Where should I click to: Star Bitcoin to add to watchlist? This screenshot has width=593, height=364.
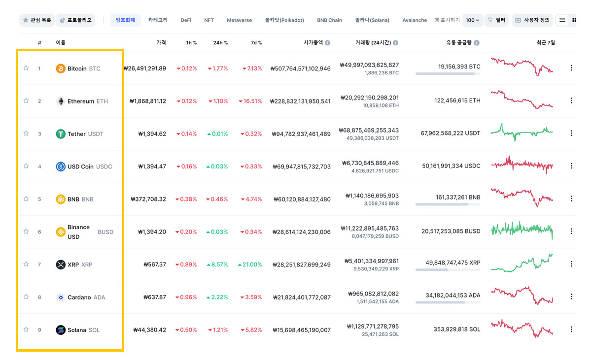pos(26,68)
